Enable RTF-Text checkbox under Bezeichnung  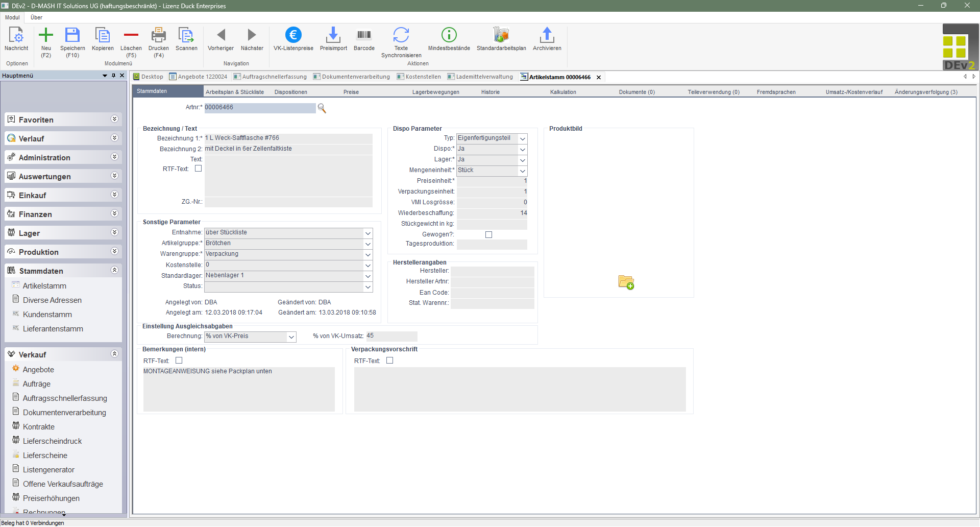[199, 169]
